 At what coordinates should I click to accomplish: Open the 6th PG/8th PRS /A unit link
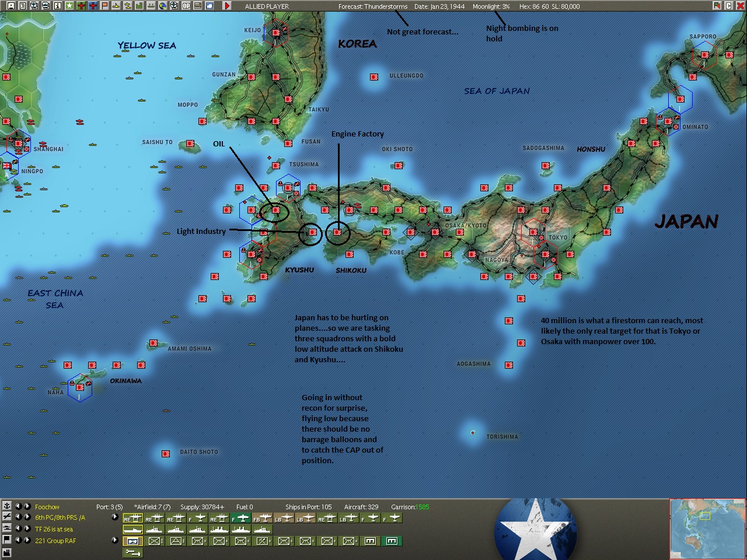(60, 518)
